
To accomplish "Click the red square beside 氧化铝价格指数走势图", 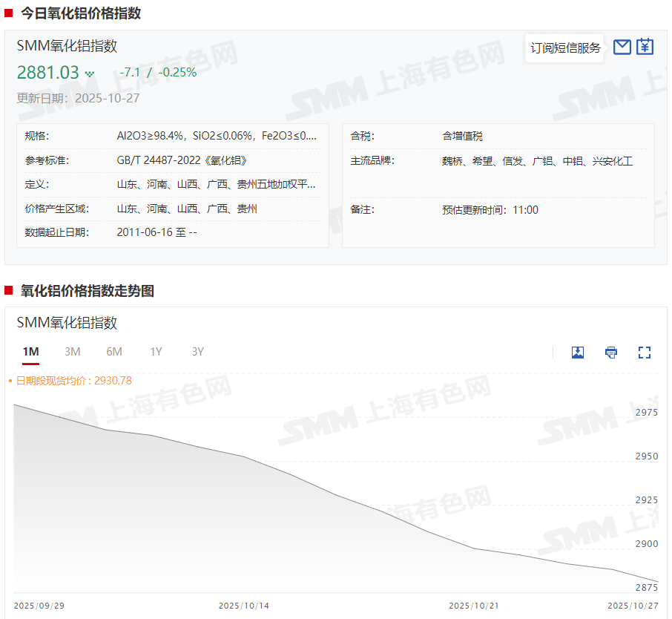I will tap(9, 291).
